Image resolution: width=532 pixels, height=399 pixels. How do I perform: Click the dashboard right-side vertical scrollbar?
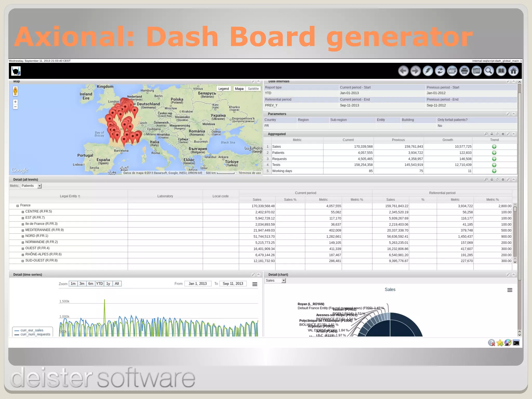tap(520, 209)
